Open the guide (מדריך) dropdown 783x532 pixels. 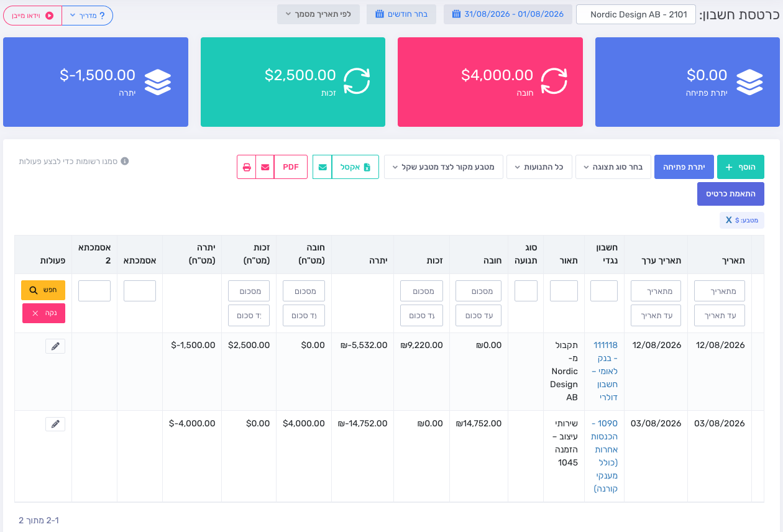(x=88, y=16)
